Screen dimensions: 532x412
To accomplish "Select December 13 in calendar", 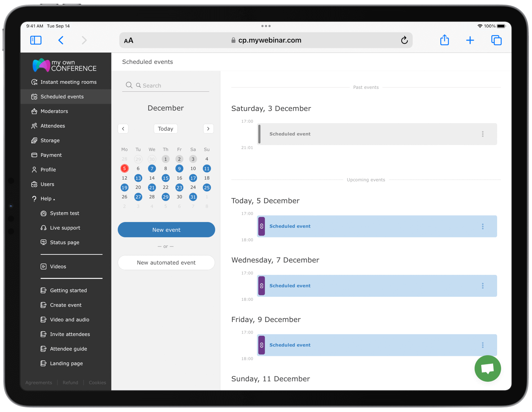I will click(x=138, y=178).
